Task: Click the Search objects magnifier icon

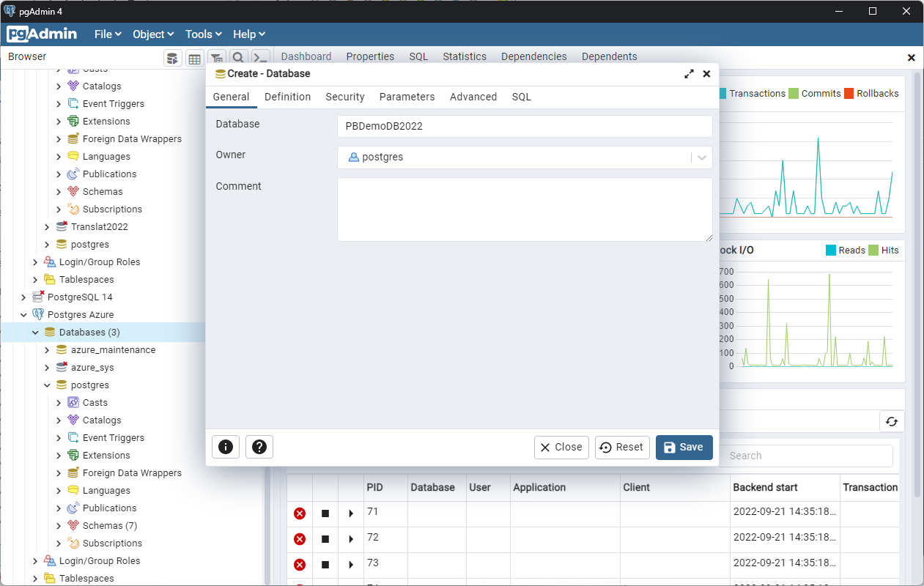Action: 237,57
